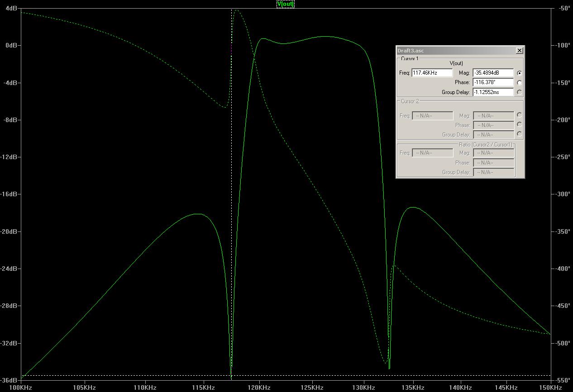The height and width of the screenshot is (392, 573).
Task: Click the -20dB label on the magnitude axis
Action: coord(10,231)
